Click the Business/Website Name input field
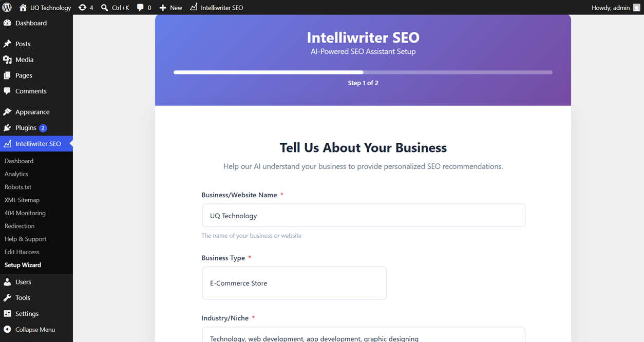Image resolution: width=644 pixels, height=342 pixels. click(364, 216)
